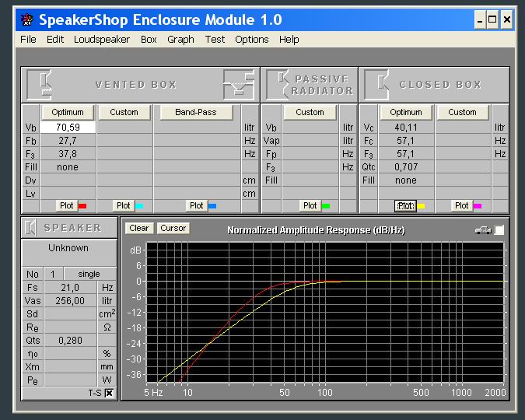Click the empty Xm input field
Image resolution: width=525 pixels, height=420 pixels.
coord(70,367)
